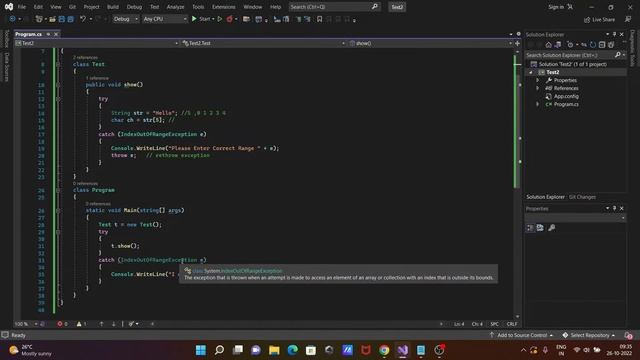
Task: Collapse the Test2 project node
Action: (531, 72)
